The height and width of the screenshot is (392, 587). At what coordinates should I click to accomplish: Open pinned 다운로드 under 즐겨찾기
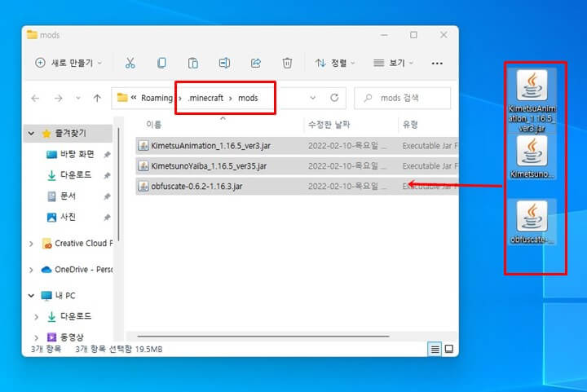pyautogui.click(x=76, y=174)
